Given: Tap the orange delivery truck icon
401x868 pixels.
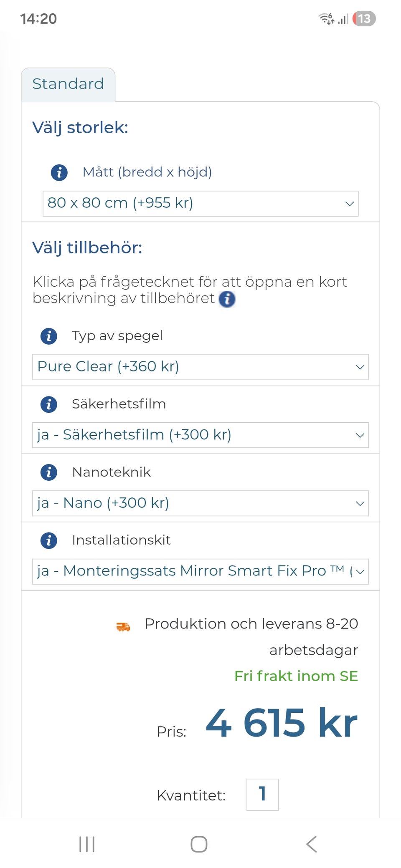Looking at the screenshot, I should 123,626.
